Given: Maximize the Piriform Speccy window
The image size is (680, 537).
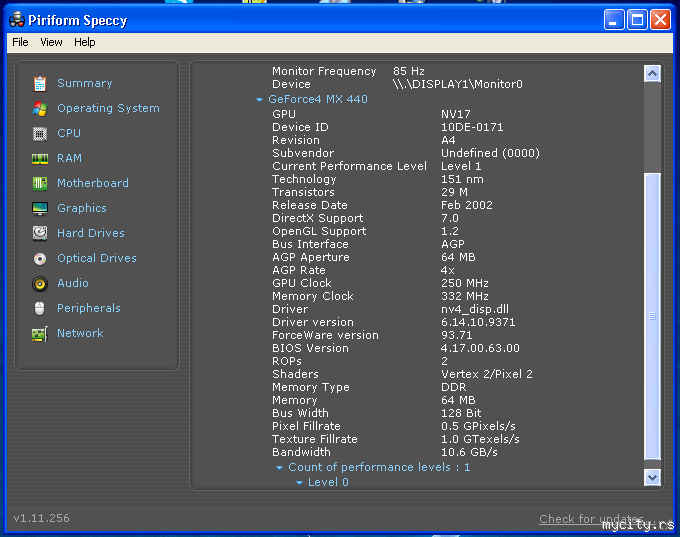Looking at the screenshot, I should tap(637, 20).
